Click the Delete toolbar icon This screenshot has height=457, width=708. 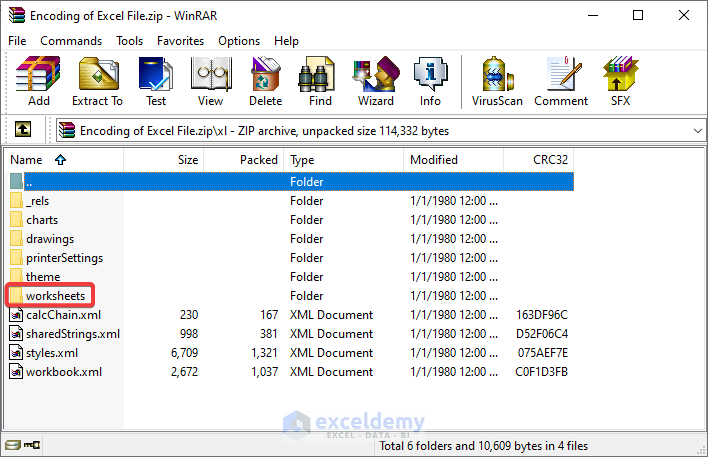coord(266,82)
